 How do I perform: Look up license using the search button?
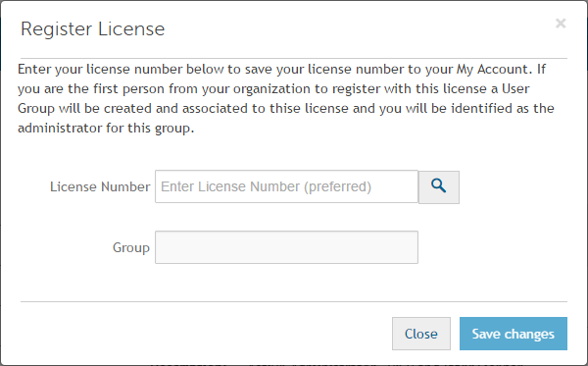click(x=438, y=186)
